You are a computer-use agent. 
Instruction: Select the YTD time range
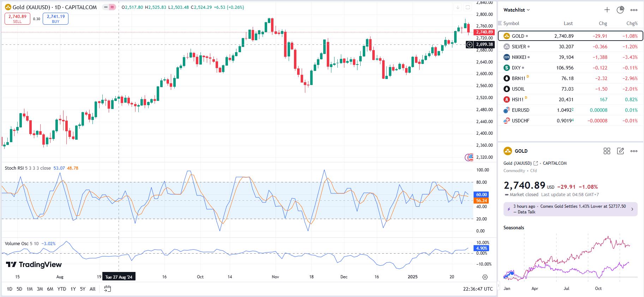pyautogui.click(x=62, y=289)
